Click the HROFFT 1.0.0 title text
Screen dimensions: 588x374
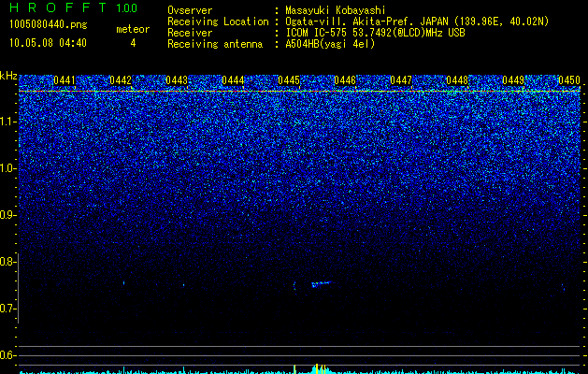coord(74,7)
